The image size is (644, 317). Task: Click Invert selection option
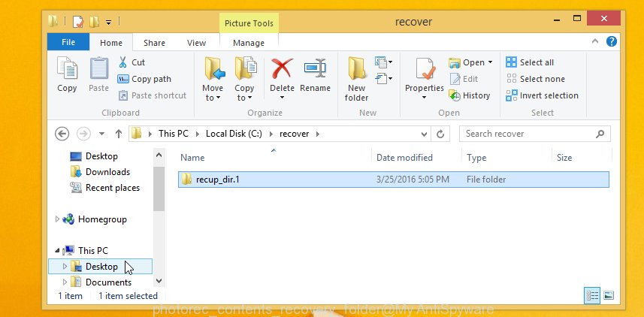tap(542, 95)
